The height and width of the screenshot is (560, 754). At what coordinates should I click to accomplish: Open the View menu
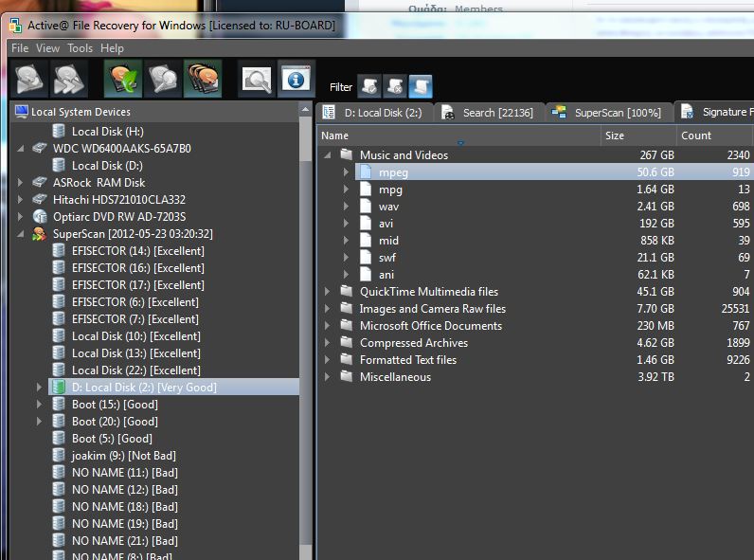47,48
